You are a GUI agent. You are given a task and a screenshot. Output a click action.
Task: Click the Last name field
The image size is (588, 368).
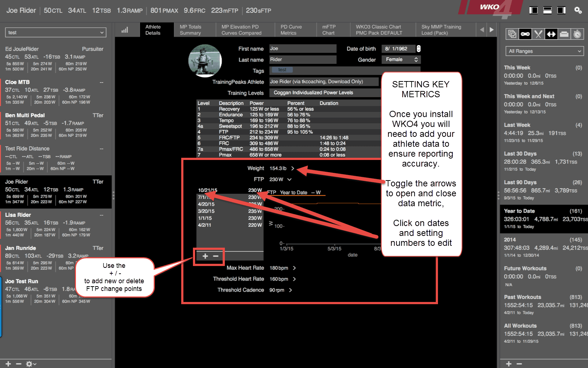click(303, 59)
